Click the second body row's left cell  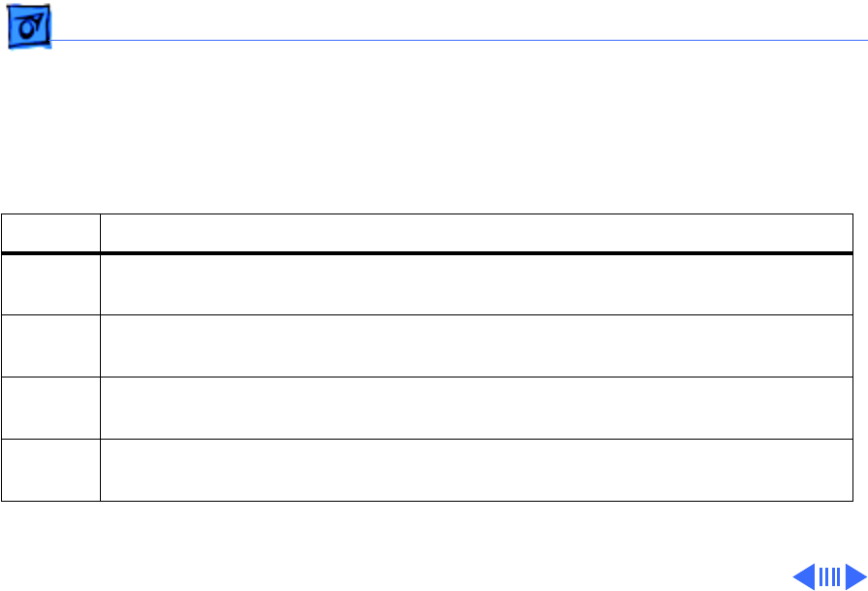click(50, 346)
